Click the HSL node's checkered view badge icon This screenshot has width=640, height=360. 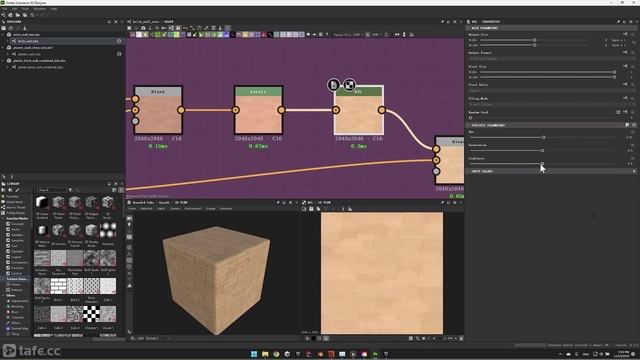tap(349, 85)
